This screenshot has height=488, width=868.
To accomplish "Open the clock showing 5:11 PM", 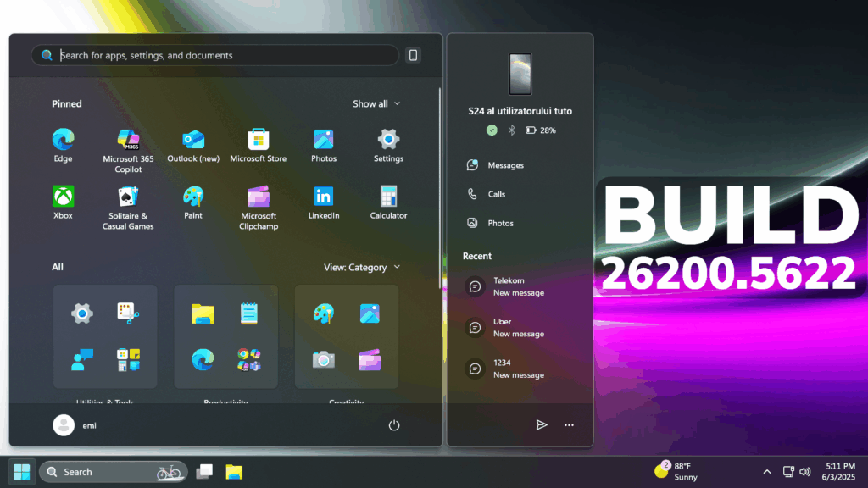I will (x=838, y=471).
